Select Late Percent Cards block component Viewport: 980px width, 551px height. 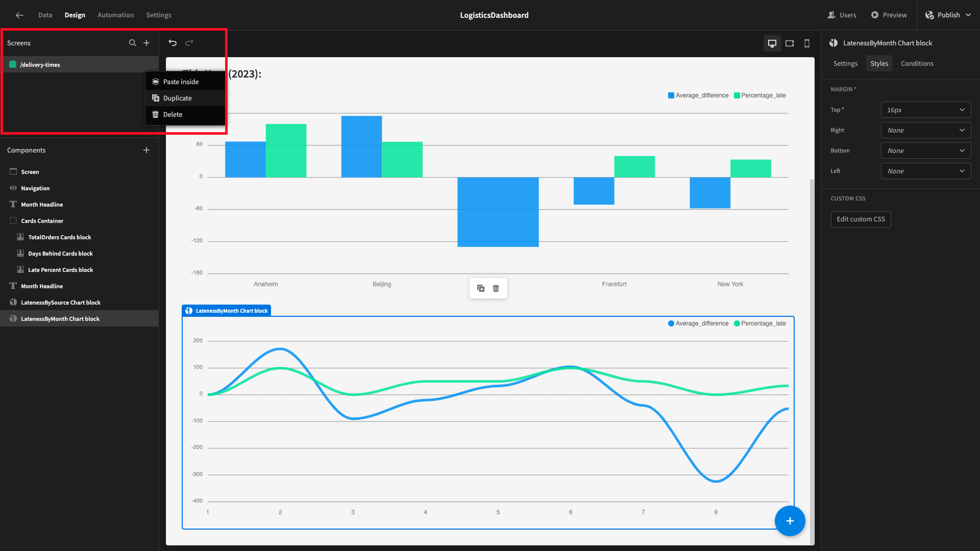point(79,270)
